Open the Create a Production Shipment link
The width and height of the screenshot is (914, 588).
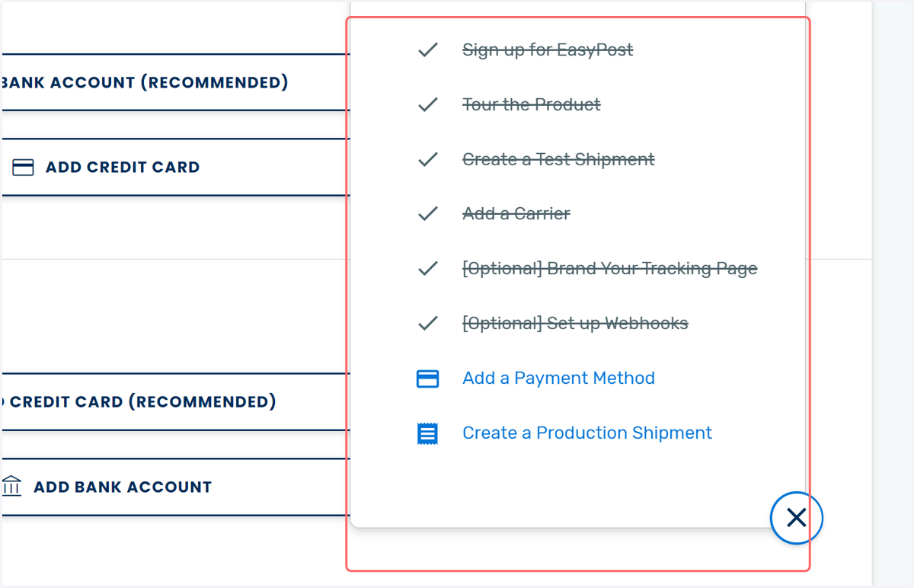click(x=587, y=433)
